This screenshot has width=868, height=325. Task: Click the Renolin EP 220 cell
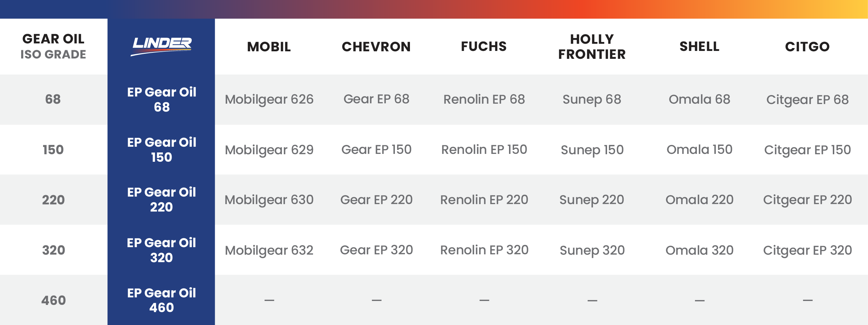[484, 199]
